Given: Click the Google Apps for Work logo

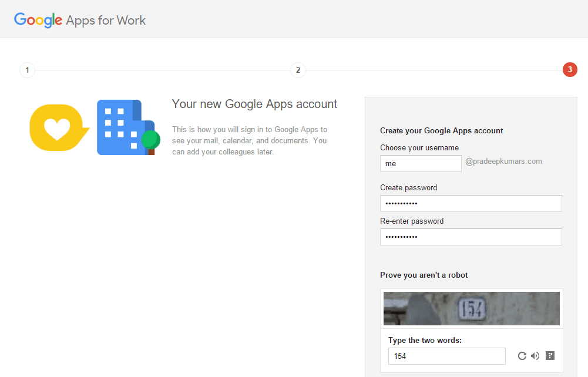Looking at the screenshot, I should pyautogui.click(x=80, y=20).
